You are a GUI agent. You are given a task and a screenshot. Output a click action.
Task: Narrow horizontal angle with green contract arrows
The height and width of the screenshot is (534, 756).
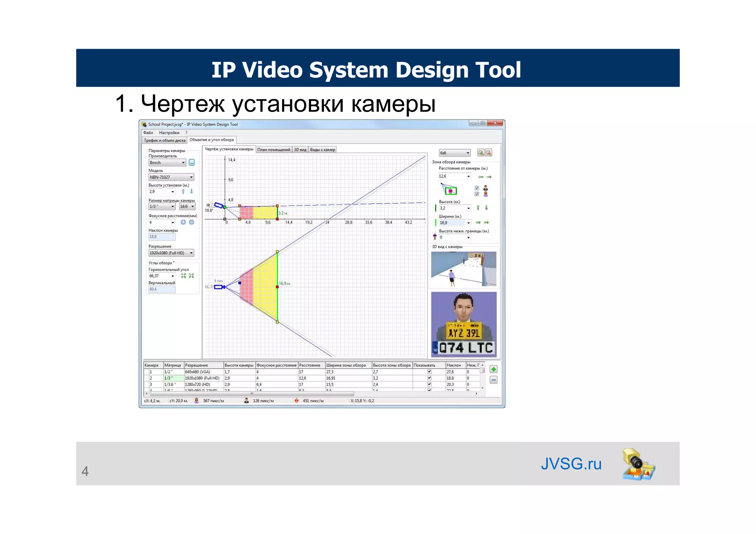coord(191,276)
